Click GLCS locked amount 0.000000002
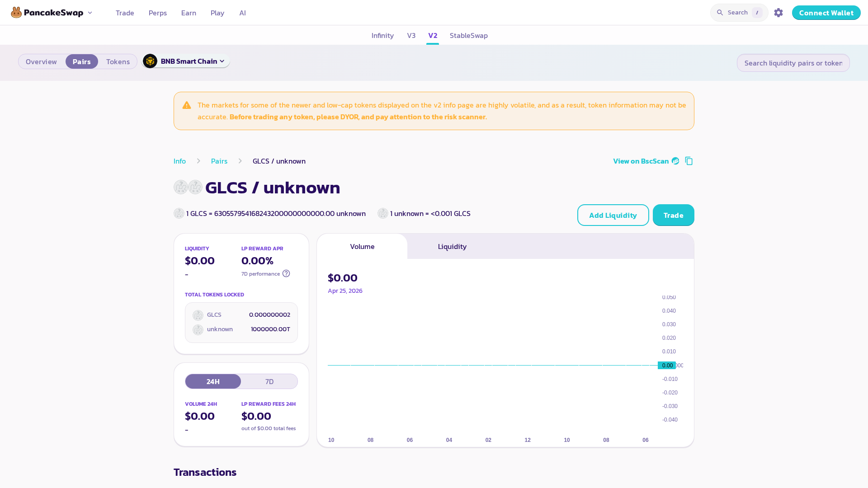Image resolution: width=868 pixels, height=488 pixels. coord(269,314)
